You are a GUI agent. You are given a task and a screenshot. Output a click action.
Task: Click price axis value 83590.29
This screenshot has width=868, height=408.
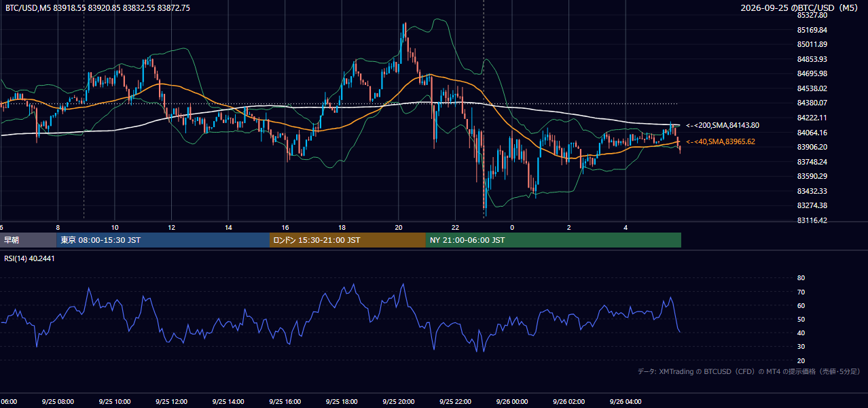pyautogui.click(x=812, y=176)
